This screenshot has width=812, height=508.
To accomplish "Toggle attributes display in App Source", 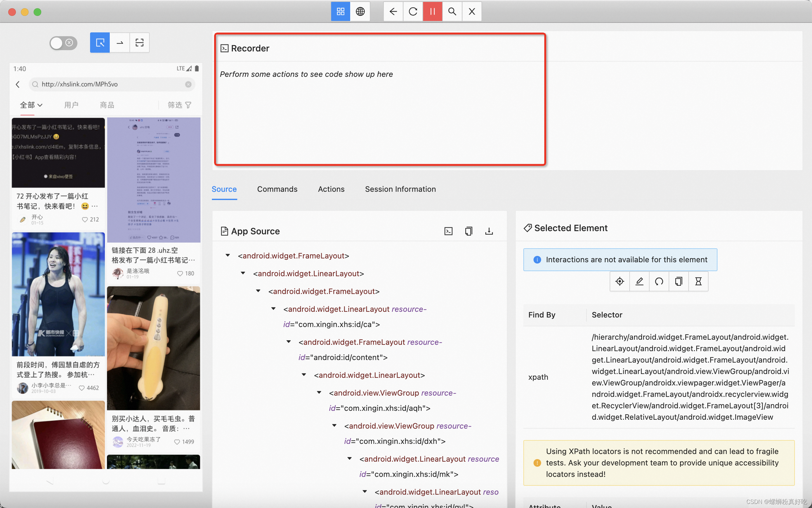I will [x=448, y=231].
